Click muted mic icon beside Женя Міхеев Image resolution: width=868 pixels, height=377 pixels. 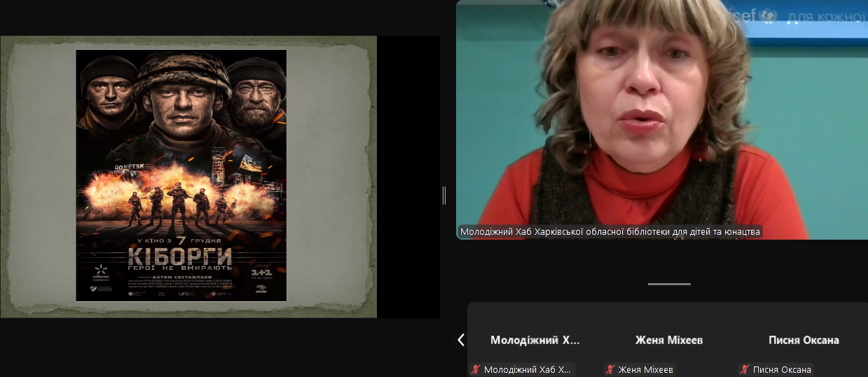coord(610,370)
